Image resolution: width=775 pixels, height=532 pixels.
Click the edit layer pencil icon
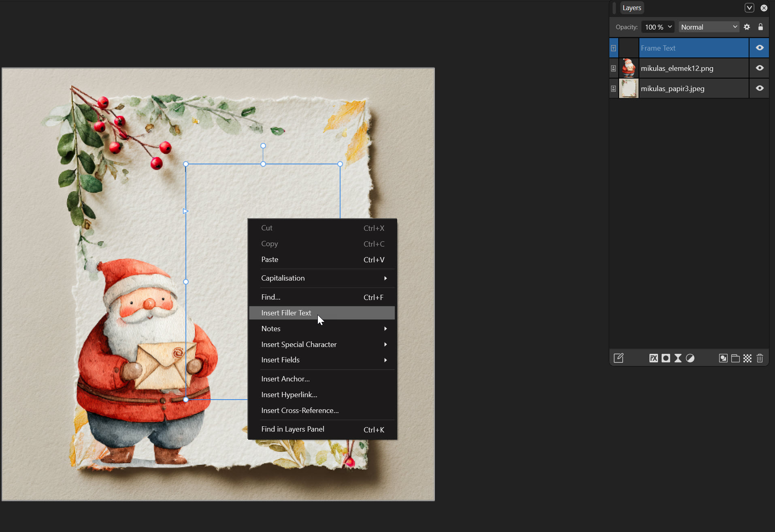point(618,358)
